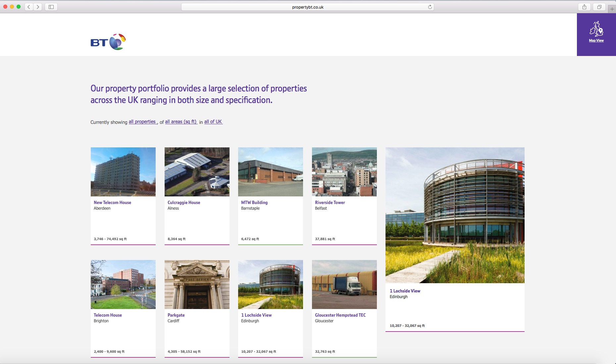Click the Gloucester Hempstead TEC title
Image resolution: width=616 pixels, height=364 pixels.
tap(340, 315)
